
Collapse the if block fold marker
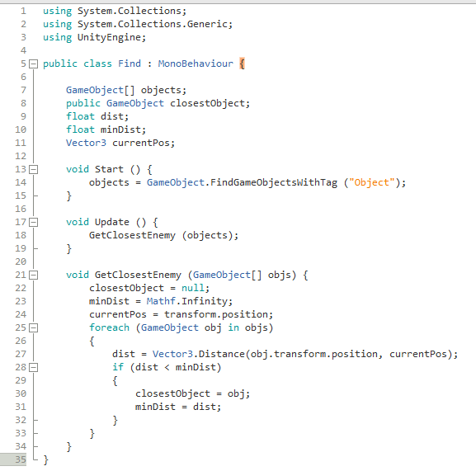(x=33, y=368)
